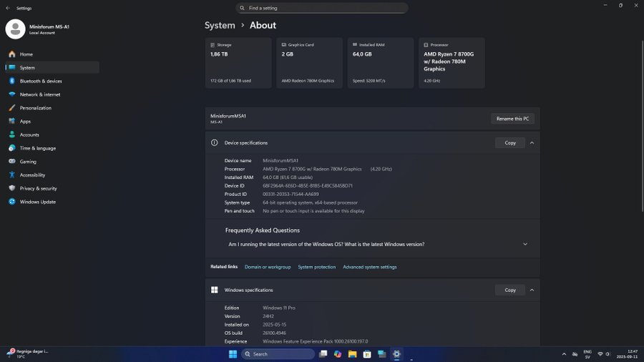Open the clock and date panel
Viewport: 644px width, 362px height.
pyautogui.click(x=627, y=354)
